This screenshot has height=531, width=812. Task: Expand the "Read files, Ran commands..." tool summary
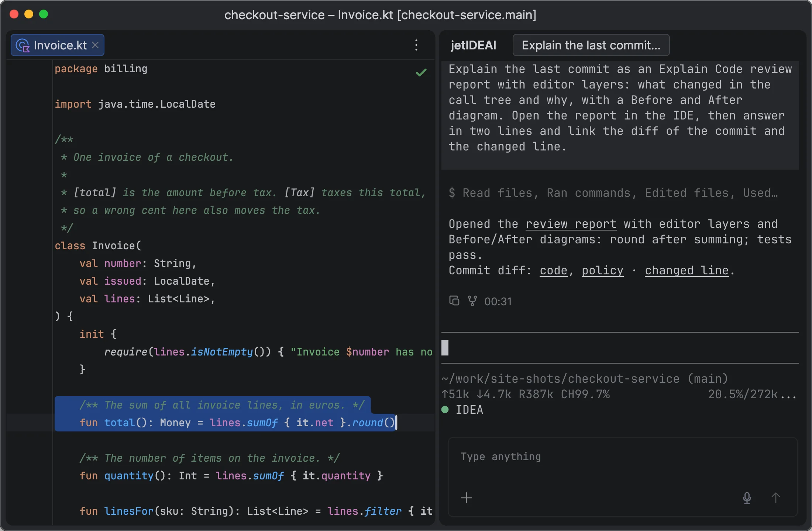click(613, 193)
